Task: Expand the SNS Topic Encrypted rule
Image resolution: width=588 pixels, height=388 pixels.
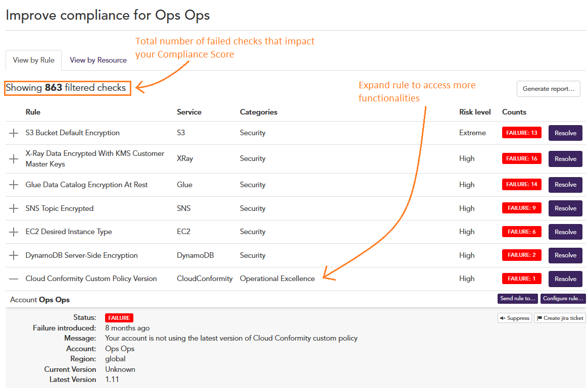Action: click(x=14, y=208)
